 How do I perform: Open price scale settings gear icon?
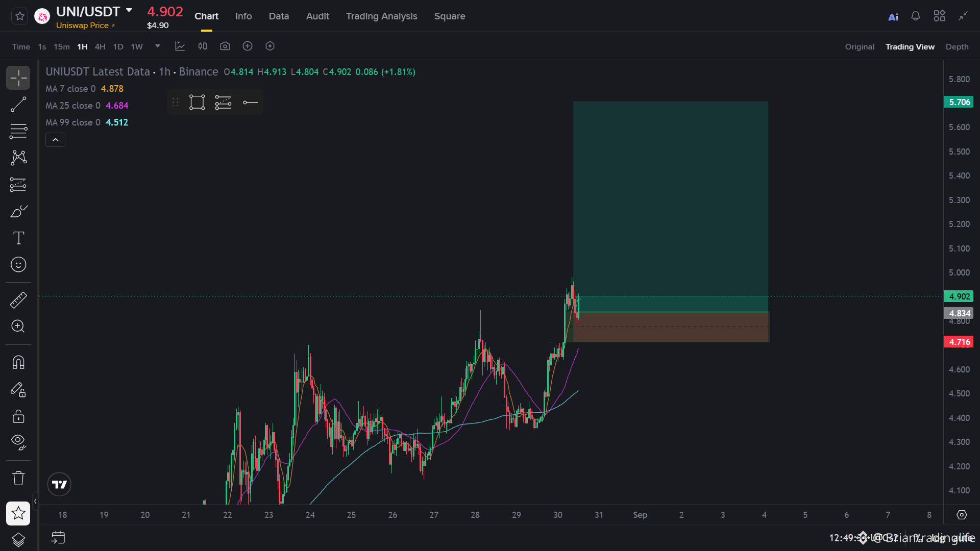962,515
